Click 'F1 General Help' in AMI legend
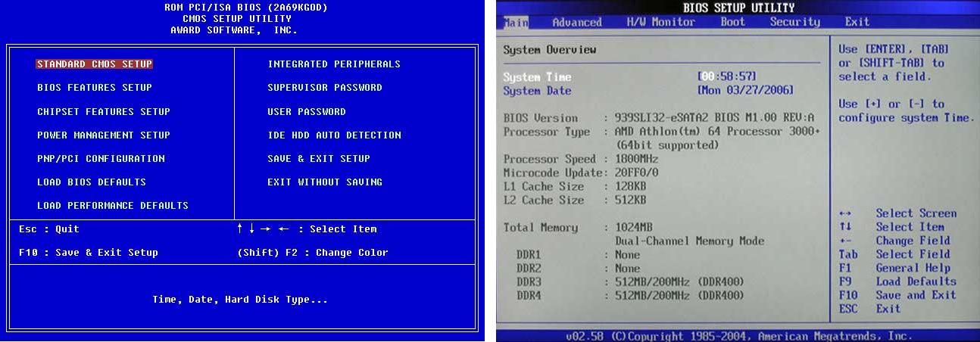Screen dimensions: 980x342 pyautogui.click(x=894, y=268)
